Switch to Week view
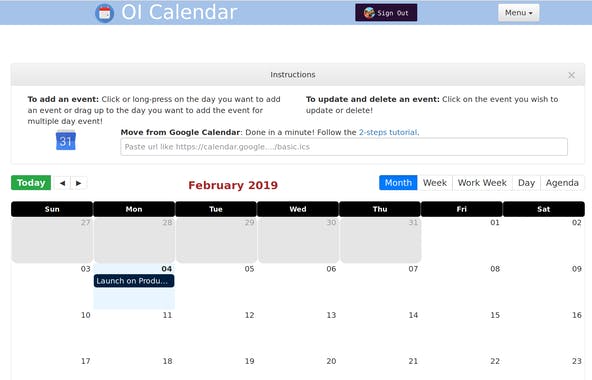 [435, 183]
